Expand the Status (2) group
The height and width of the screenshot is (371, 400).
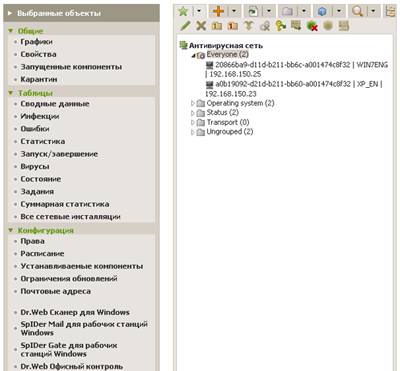[193, 113]
